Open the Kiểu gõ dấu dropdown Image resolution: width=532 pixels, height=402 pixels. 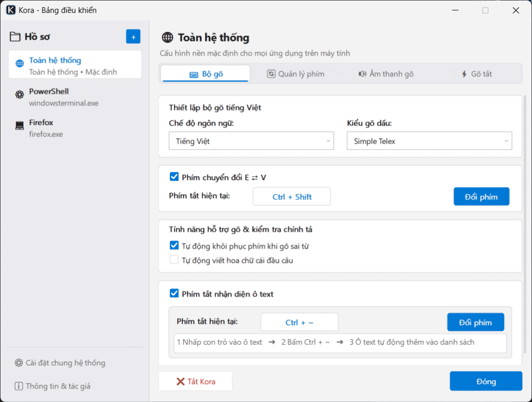429,141
